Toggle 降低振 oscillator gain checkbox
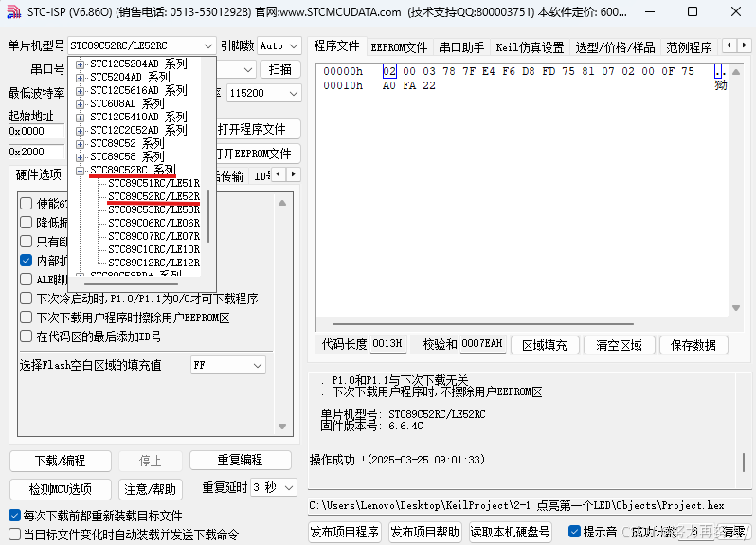 (x=26, y=223)
